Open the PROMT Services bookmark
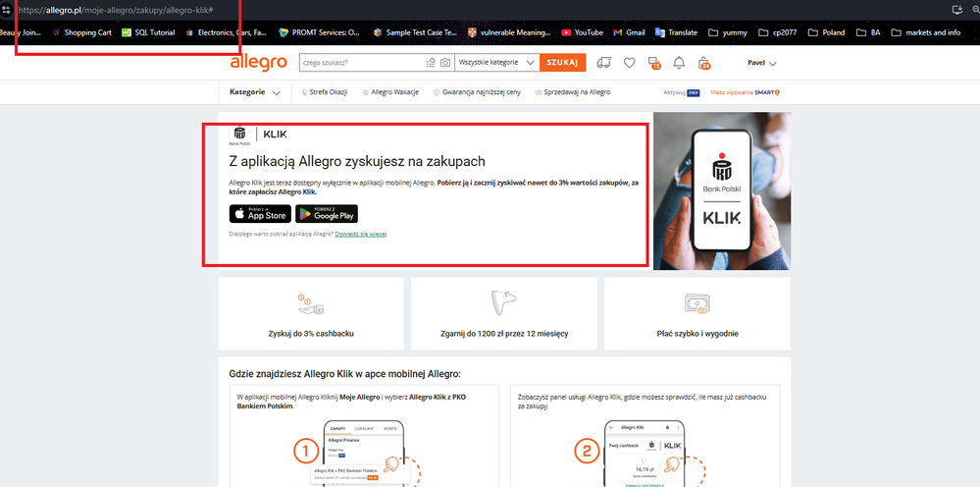This screenshot has width=980, height=487. tap(320, 32)
